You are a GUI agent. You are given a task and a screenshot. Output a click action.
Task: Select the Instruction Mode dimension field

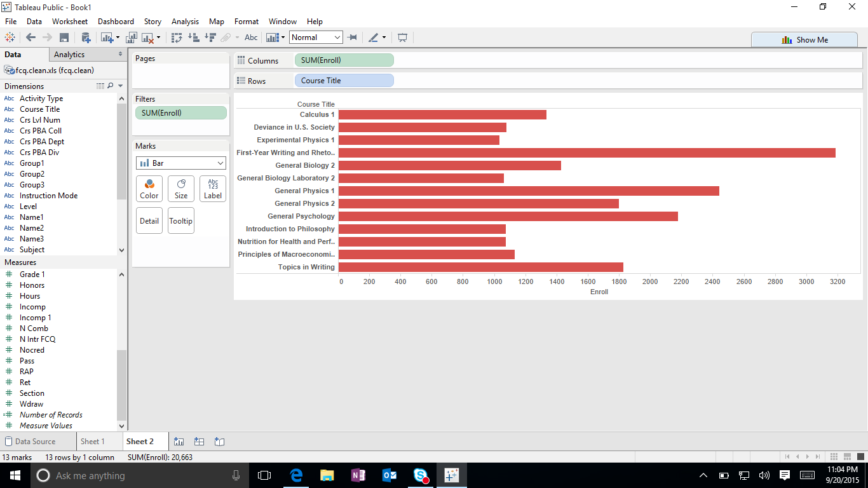pos(48,196)
